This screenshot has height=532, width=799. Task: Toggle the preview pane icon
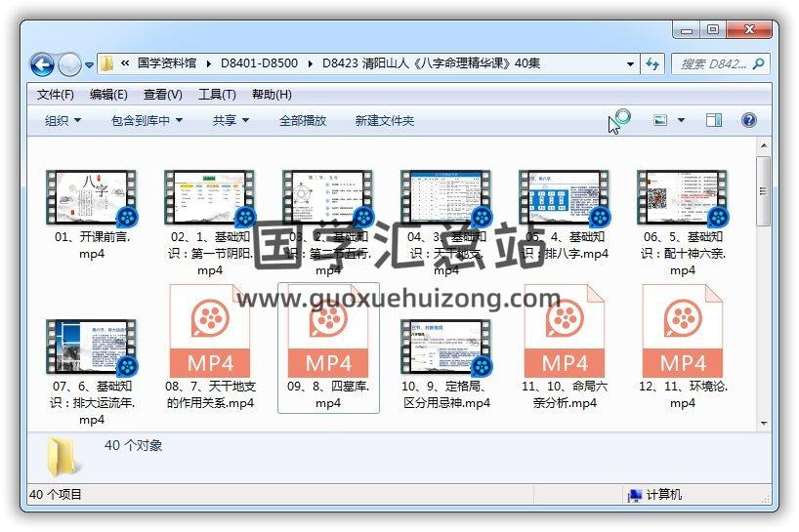coord(714,120)
